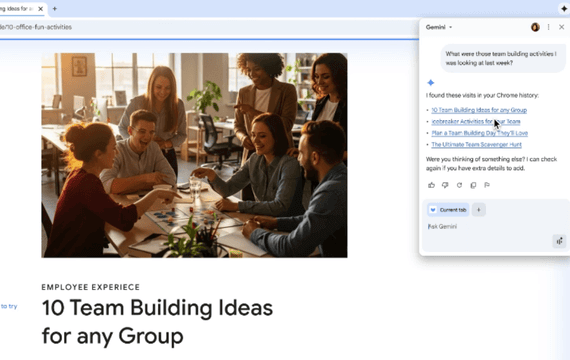Open a new browser tab
The image size is (570, 360).
pyautogui.click(x=55, y=8)
